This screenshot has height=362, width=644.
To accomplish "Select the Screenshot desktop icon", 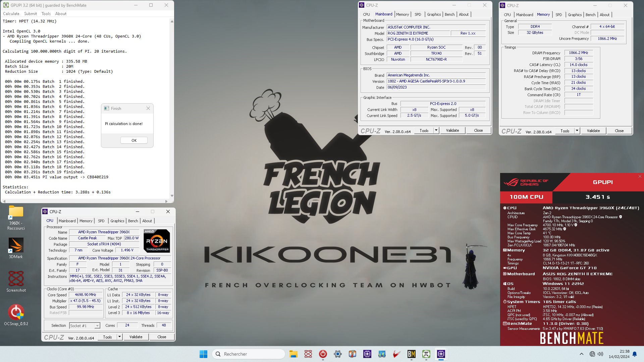I will point(16,282).
